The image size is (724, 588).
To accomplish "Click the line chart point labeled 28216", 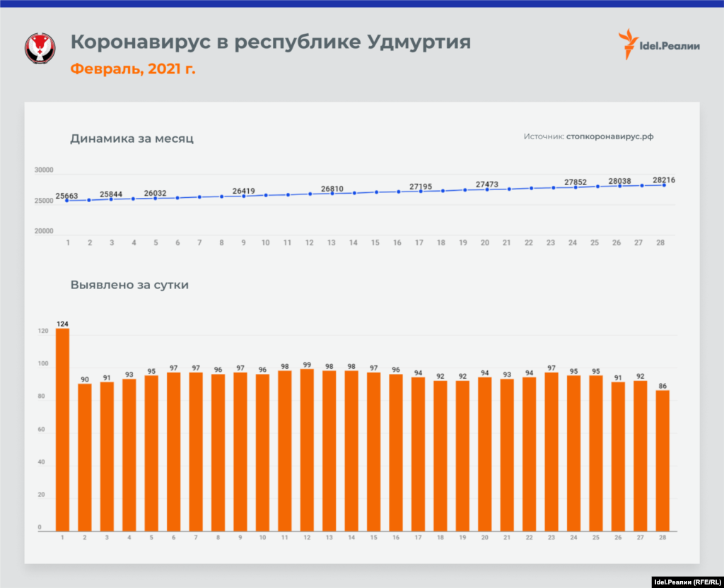I will point(664,185).
